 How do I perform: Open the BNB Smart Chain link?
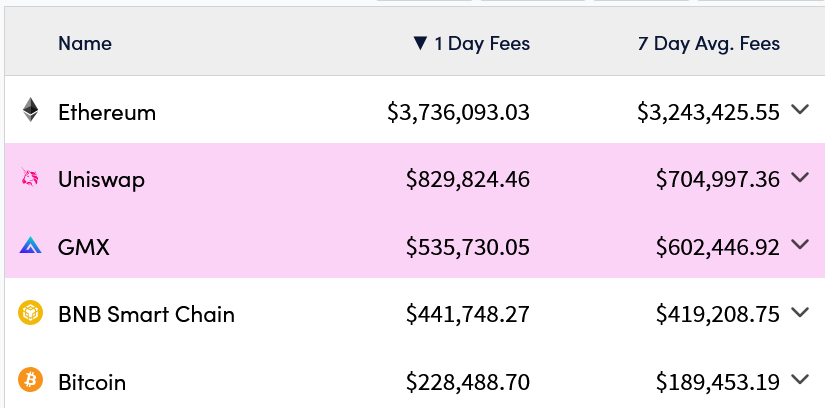tap(146, 314)
